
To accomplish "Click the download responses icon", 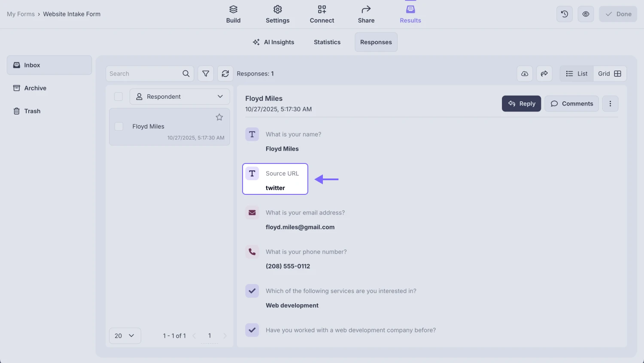I will click(524, 73).
